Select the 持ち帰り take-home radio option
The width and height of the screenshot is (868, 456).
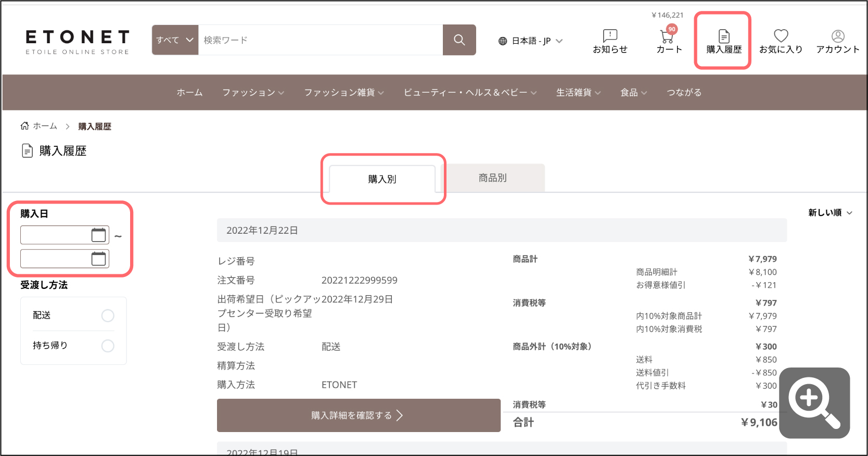pos(108,346)
